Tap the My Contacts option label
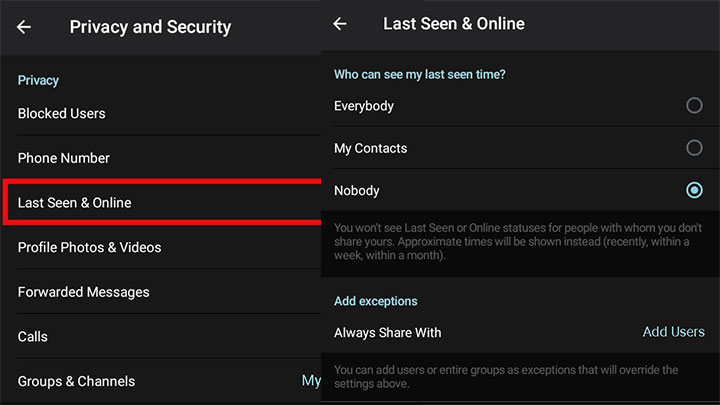This screenshot has height=405, width=720. coord(371,148)
